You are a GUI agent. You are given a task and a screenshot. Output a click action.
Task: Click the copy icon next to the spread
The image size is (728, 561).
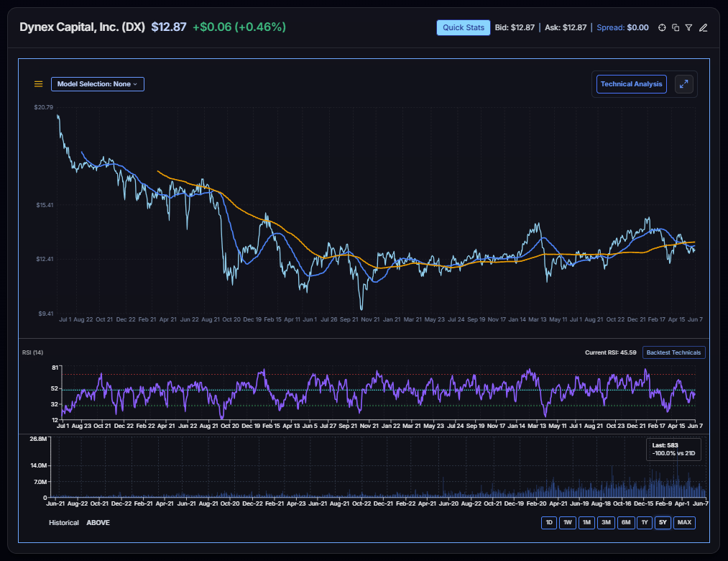pyautogui.click(x=676, y=27)
